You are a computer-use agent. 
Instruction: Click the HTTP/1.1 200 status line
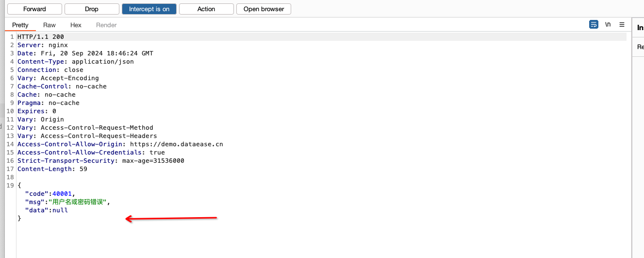41,37
